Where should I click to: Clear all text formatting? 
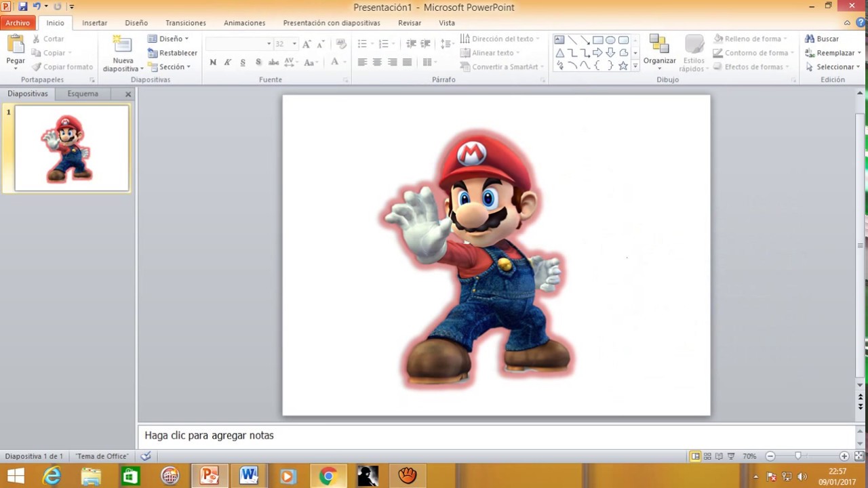[341, 44]
